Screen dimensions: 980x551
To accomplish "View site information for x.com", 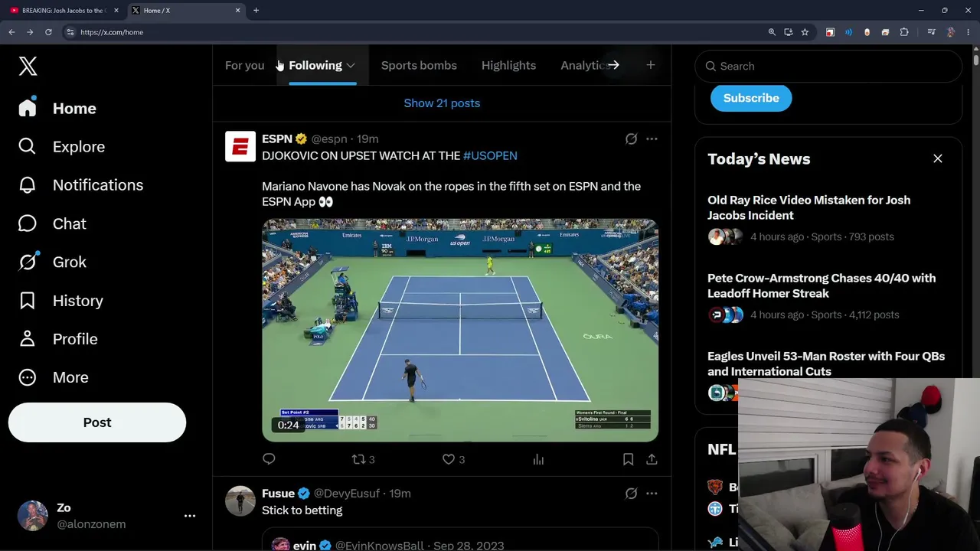I will click(x=70, y=32).
